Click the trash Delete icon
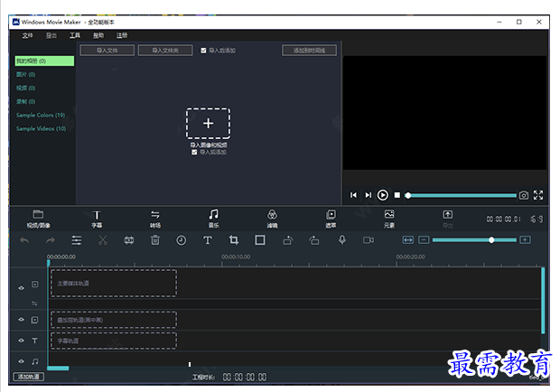This screenshot has height=392, width=560. point(155,240)
